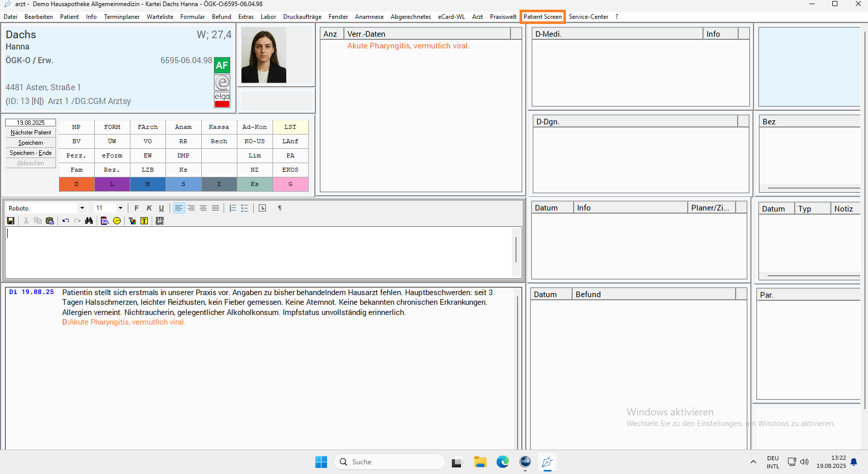The height and width of the screenshot is (474, 868).
Task: Open the Terminplaner menu
Action: coord(122,17)
